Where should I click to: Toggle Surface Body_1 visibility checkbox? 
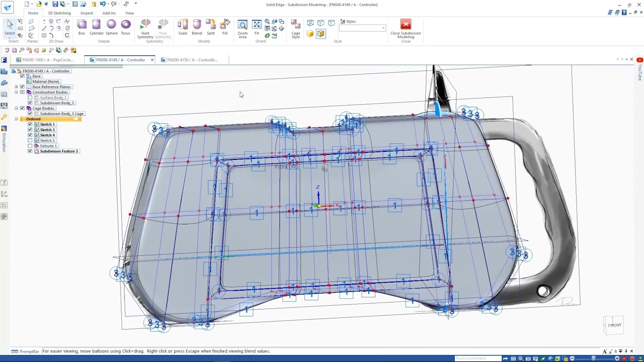pos(30,98)
